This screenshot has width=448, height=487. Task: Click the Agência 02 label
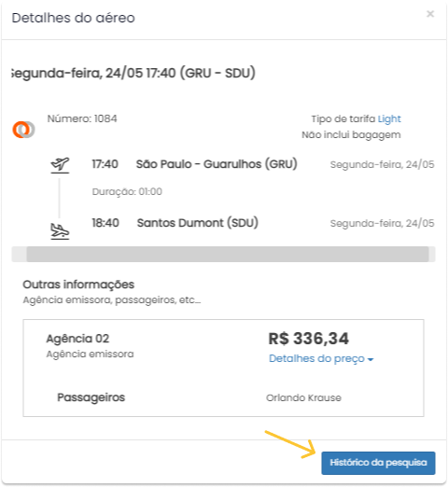click(x=77, y=339)
